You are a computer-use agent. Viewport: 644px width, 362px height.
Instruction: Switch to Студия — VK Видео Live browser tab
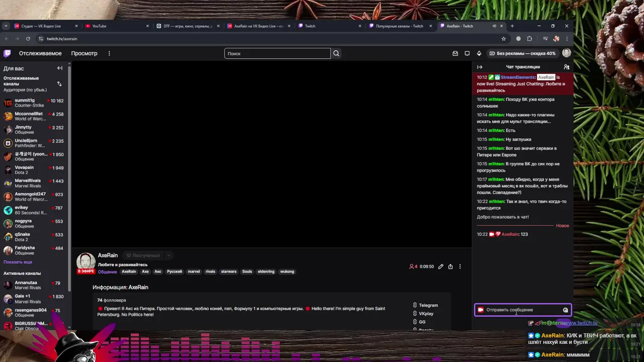click(x=46, y=26)
